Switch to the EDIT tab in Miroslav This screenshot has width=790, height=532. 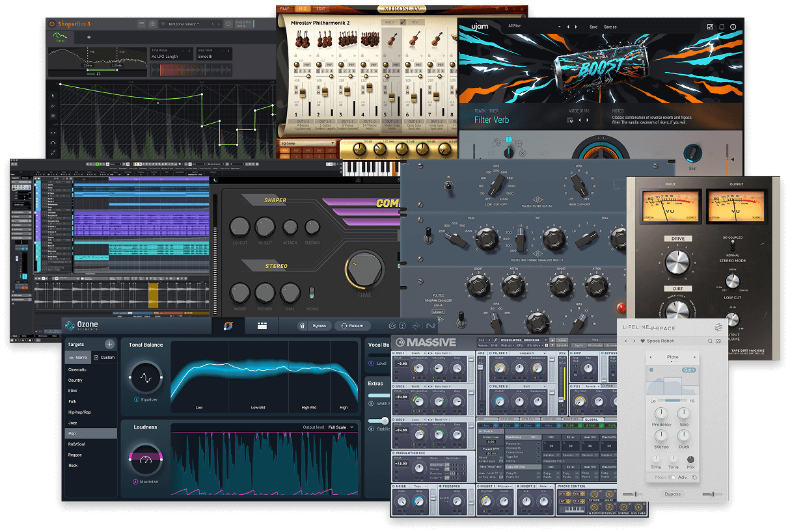[x=320, y=8]
